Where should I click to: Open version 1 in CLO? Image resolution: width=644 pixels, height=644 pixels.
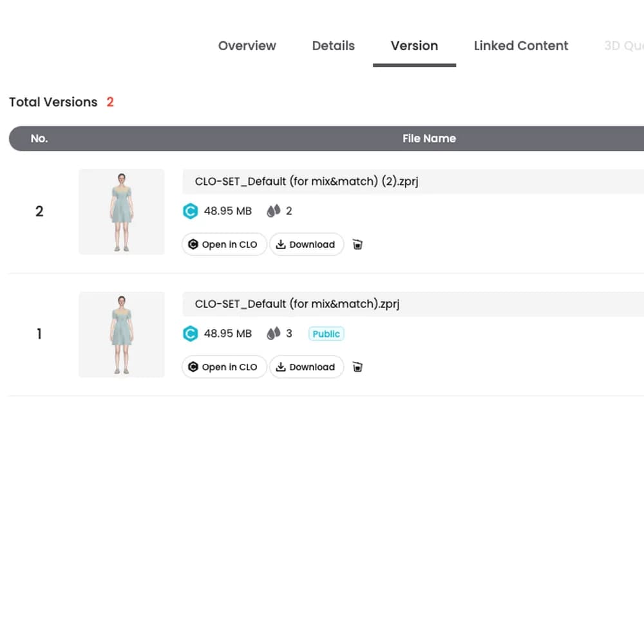click(x=224, y=367)
